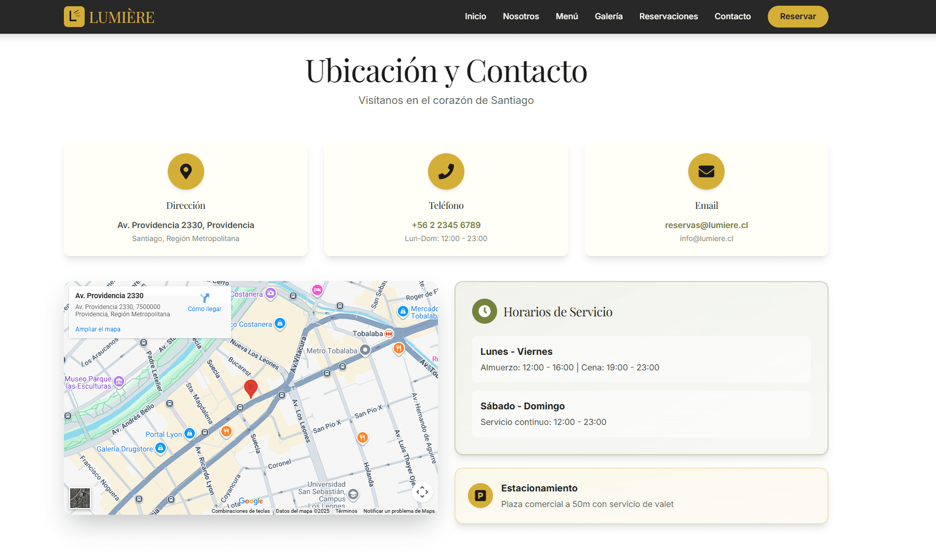This screenshot has height=560, width=936.
Task: Click the Dirección location pin icon
Action: click(x=186, y=171)
